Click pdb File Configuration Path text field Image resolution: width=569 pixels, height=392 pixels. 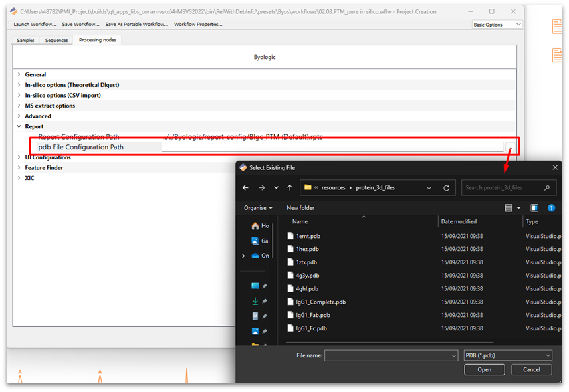tap(333, 147)
